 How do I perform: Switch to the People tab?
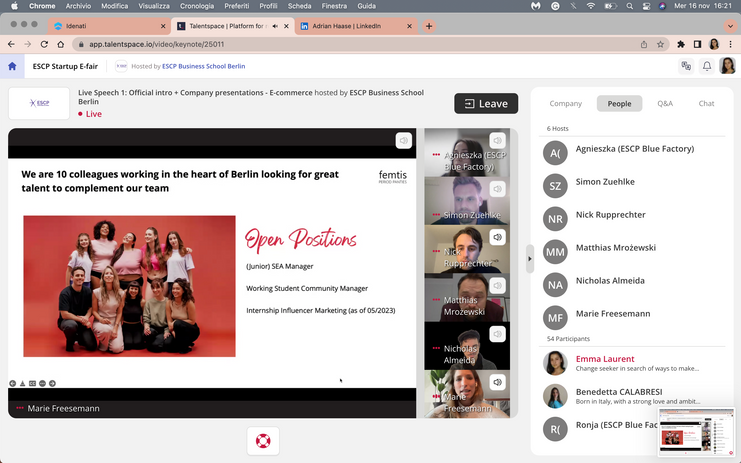pos(619,103)
